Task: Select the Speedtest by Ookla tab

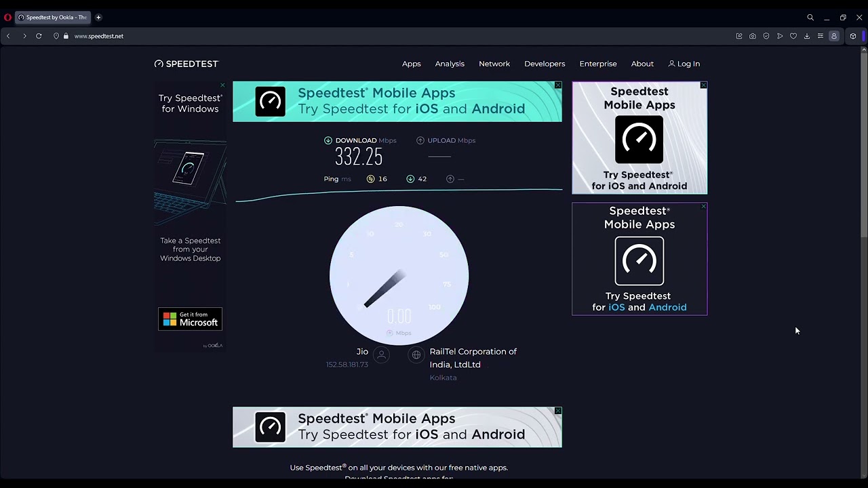Action: [x=53, y=18]
